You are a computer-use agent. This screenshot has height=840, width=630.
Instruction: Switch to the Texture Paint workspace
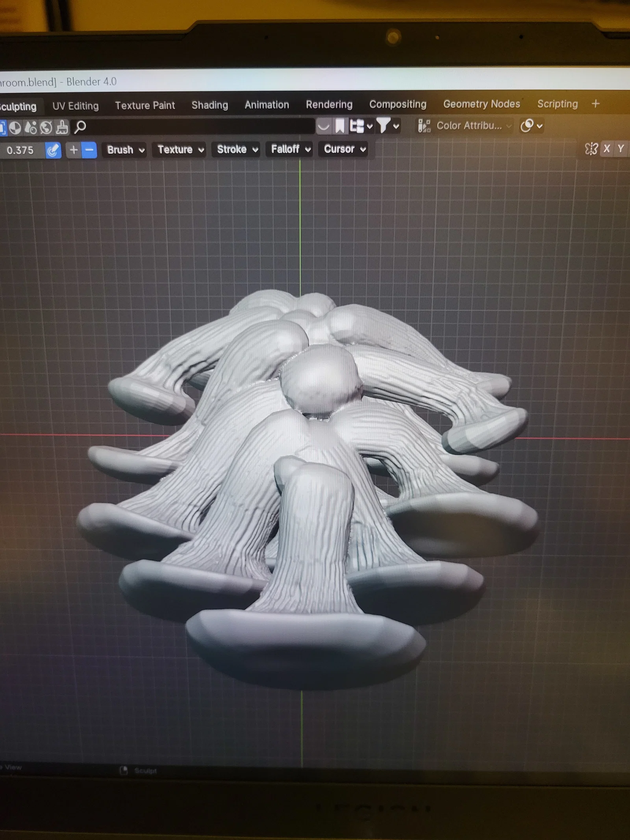click(x=145, y=106)
